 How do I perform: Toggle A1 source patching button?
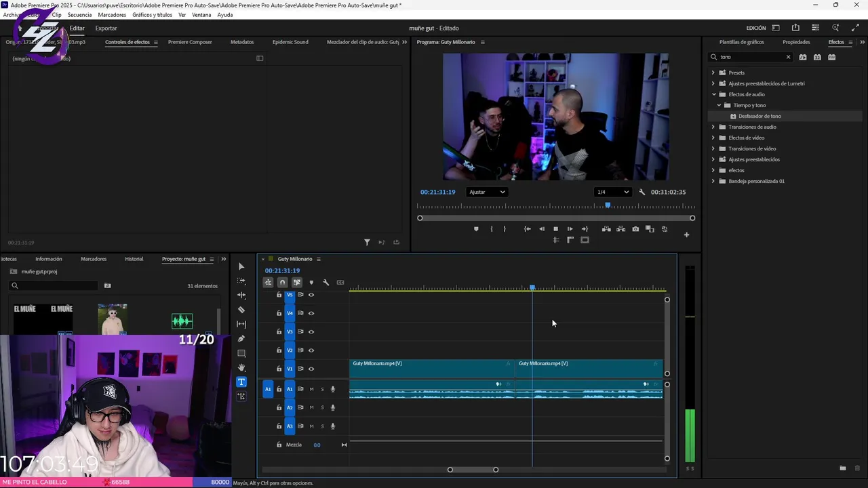pos(268,389)
